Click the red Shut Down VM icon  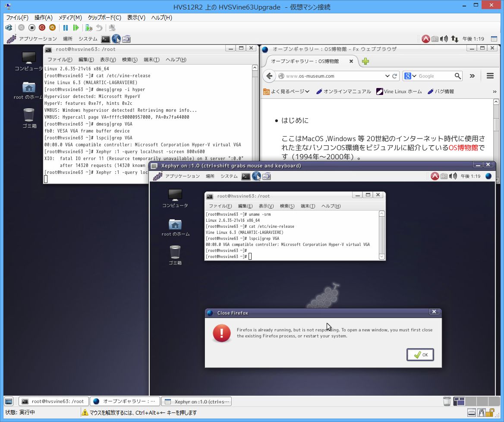(x=42, y=28)
